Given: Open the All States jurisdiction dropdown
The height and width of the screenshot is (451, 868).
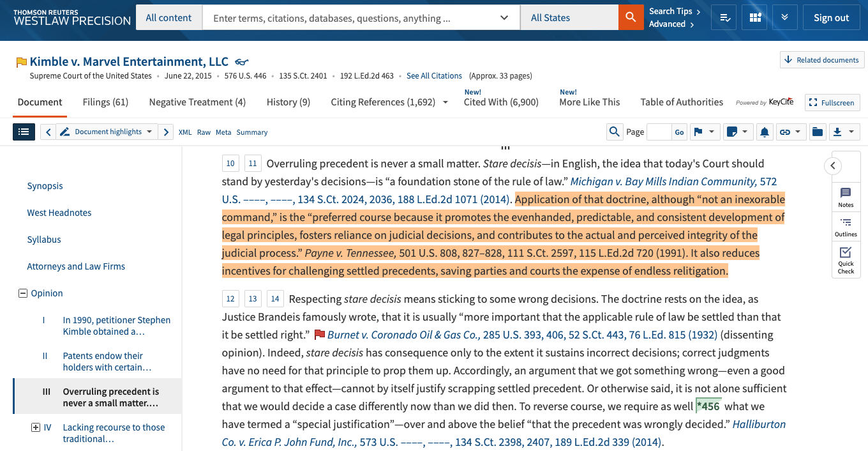Looking at the screenshot, I should coord(569,18).
